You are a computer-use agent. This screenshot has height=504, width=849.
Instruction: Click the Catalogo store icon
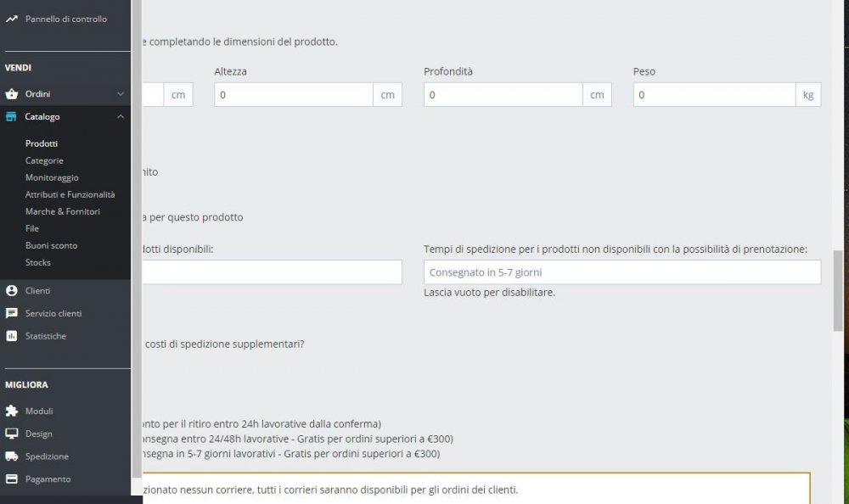tap(11, 117)
